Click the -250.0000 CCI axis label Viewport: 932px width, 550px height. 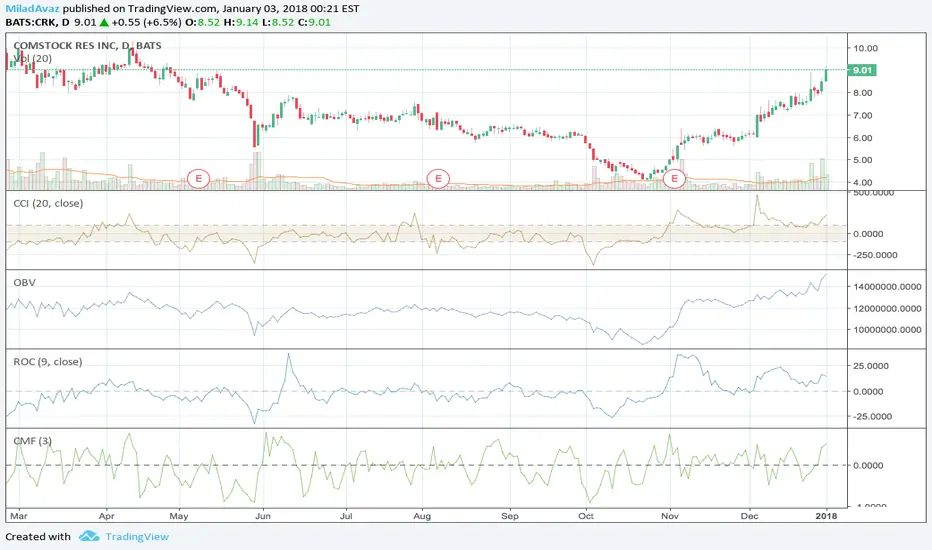coord(874,255)
